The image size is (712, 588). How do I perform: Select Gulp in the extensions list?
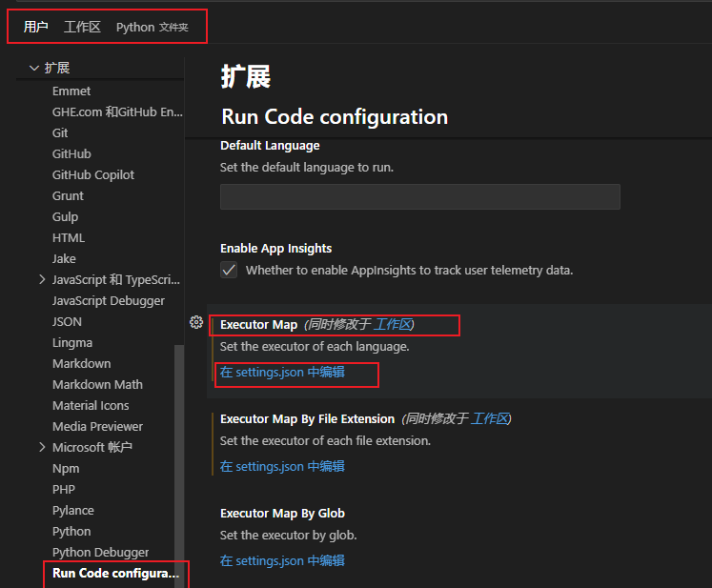(x=66, y=217)
